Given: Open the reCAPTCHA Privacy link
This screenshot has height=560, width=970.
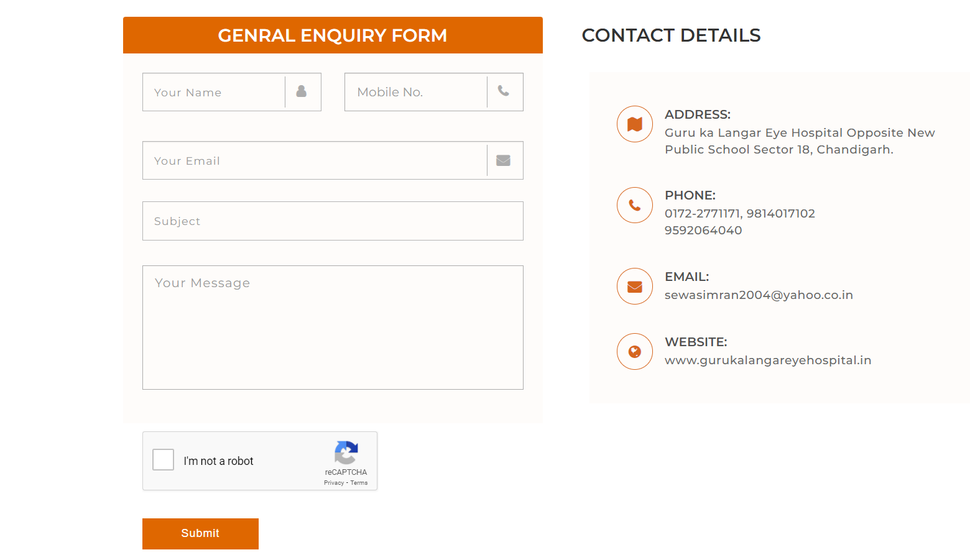Looking at the screenshot, I should point(334,483).
